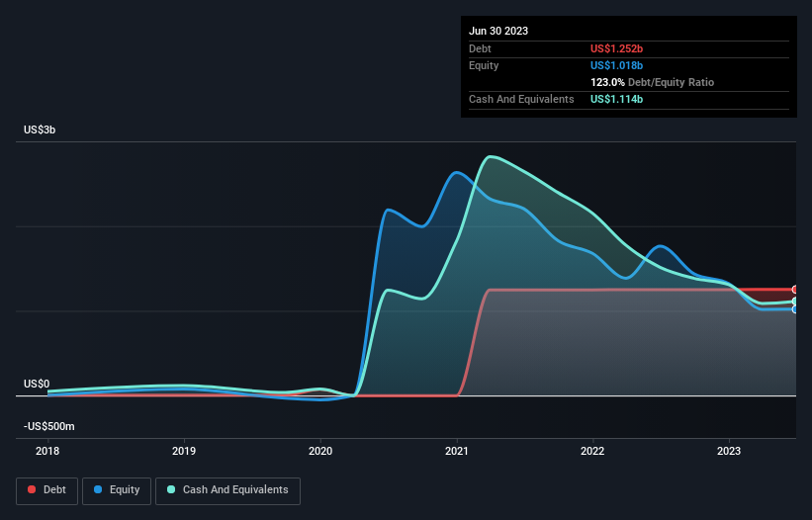812x520 pixels.
Task: Select the 2020 x-axis label
Action: pos(320,450)
